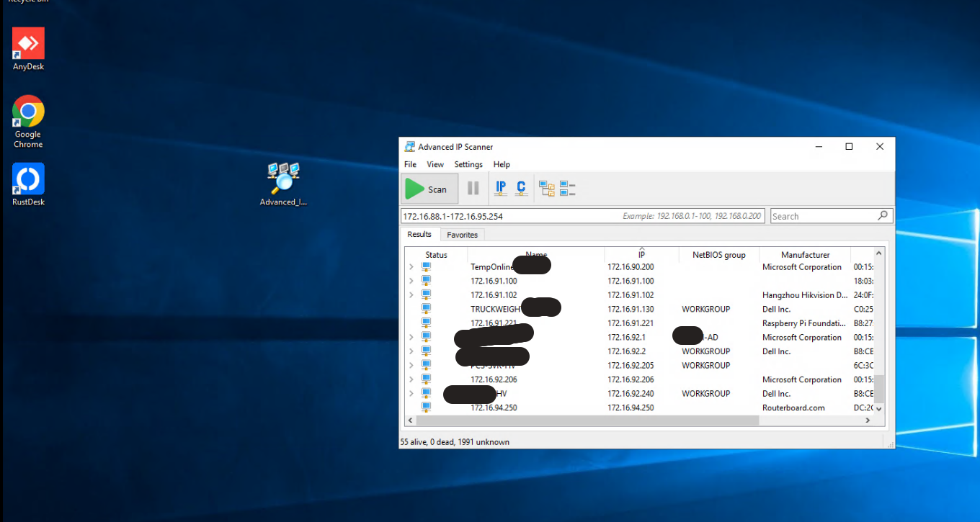Click the Expand all tree icon
This screenshot has height=522, width=980.
(x=547, y=189)
